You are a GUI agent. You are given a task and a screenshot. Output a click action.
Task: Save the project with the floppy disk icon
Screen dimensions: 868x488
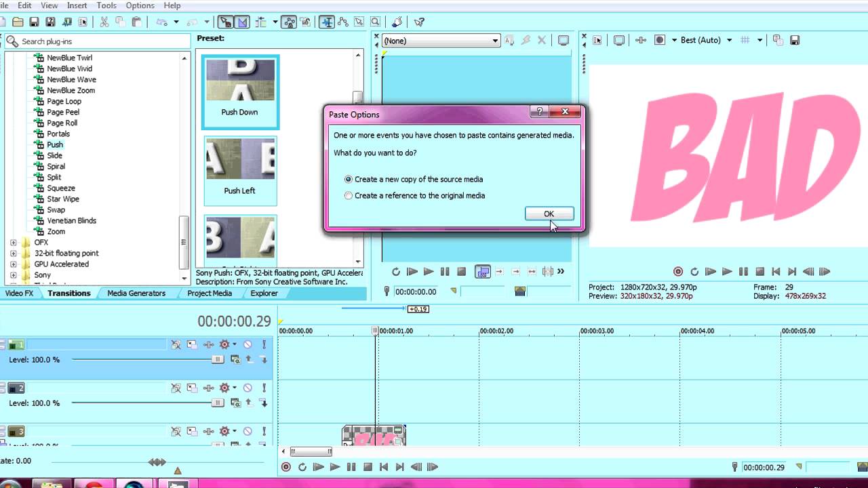tap(34, 22)
